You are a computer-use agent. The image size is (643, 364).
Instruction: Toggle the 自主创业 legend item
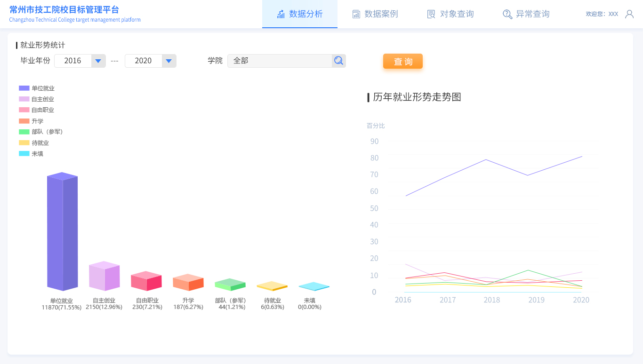(x=37, y=99)
